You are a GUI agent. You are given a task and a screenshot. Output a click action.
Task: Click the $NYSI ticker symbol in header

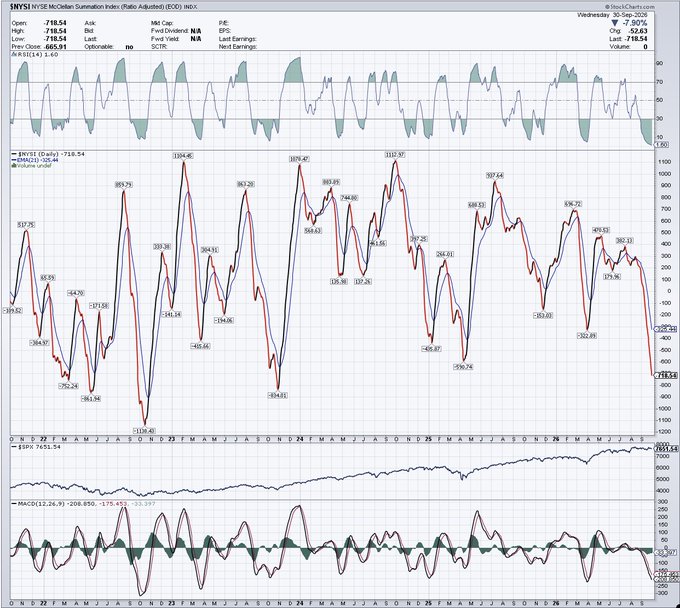(20, 7)
